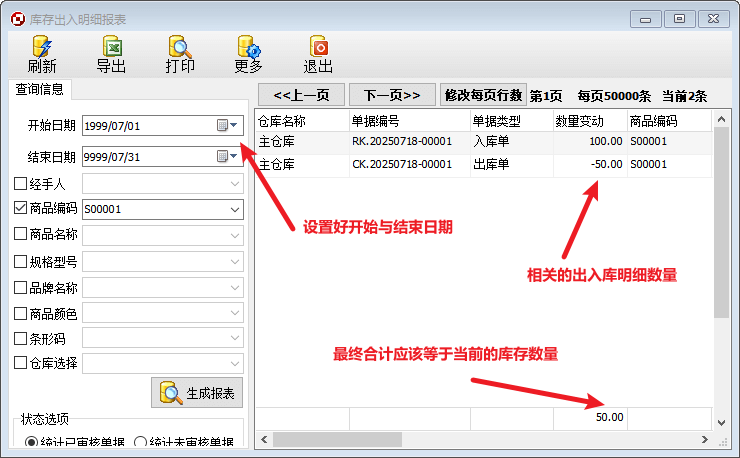This screenshot has height=458, width=740.
Task: Go to next page with 下一页>>
Action: tap(392, 95)
